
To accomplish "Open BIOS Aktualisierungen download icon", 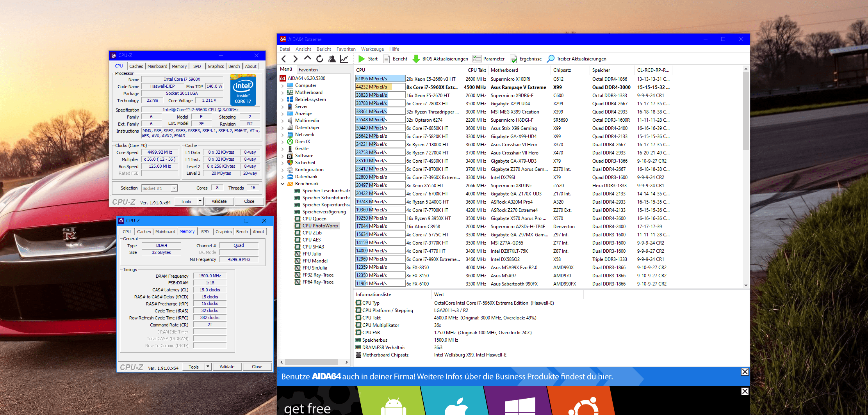I will [x=416, y=59].
